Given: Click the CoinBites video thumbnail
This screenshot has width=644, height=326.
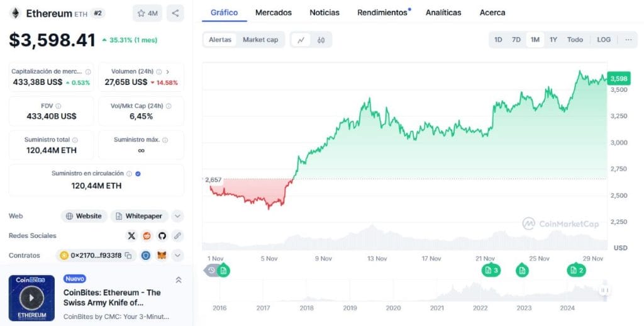Looking at the screenshot, I should click(31, 298).
